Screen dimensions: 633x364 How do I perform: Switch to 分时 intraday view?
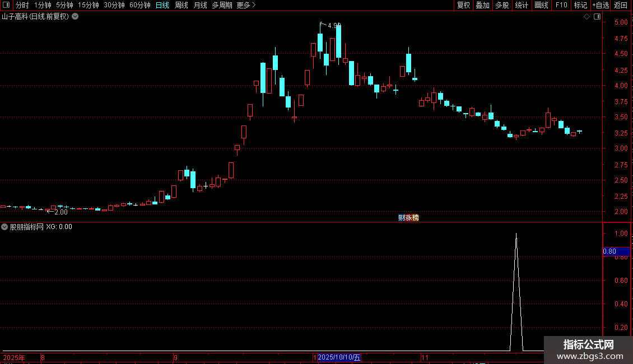pyautogui.click(x=22, y=5)
